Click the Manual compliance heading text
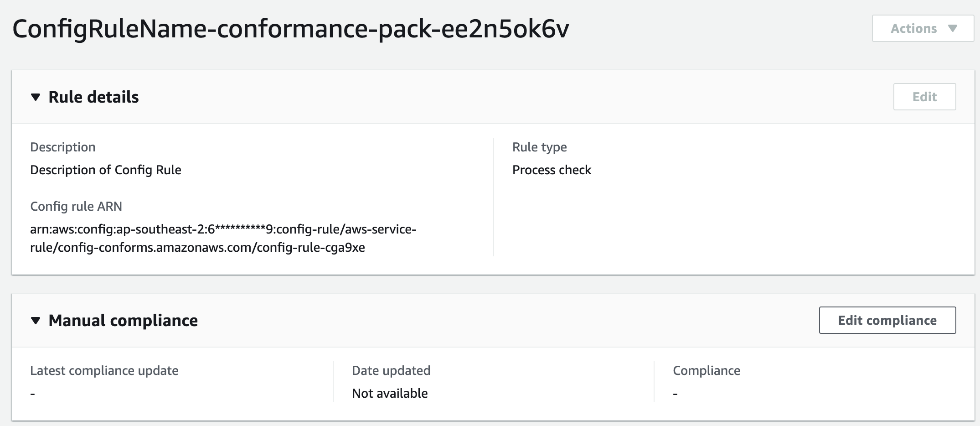Screen dimensions: 980x426 [123, 321]
